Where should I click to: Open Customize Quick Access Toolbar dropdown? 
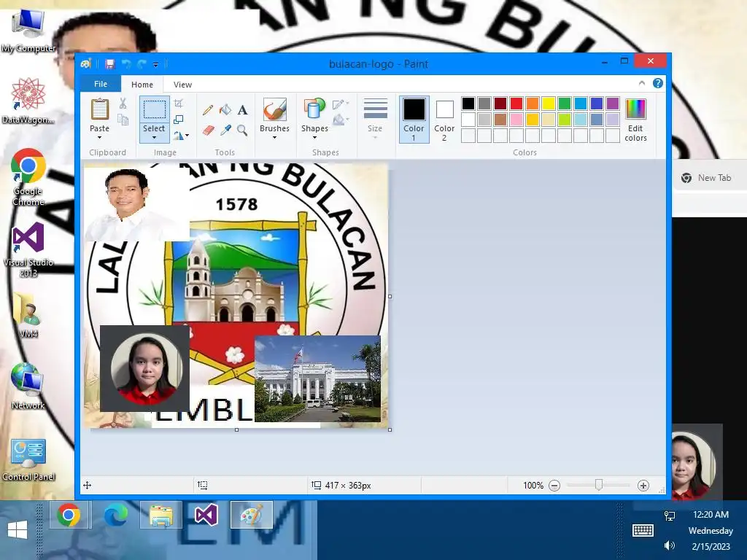click(156, 64)
